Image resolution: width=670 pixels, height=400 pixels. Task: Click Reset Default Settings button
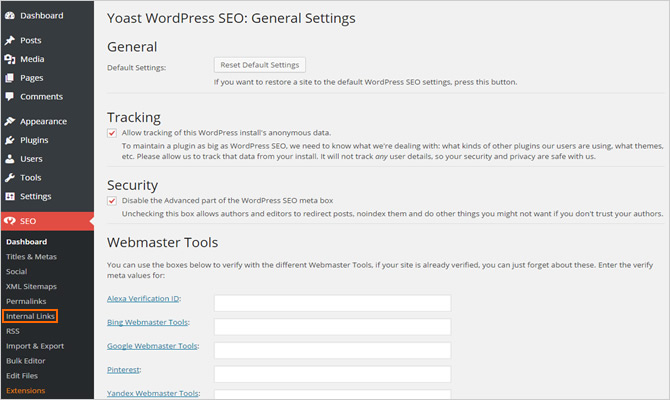click(260, 65)
